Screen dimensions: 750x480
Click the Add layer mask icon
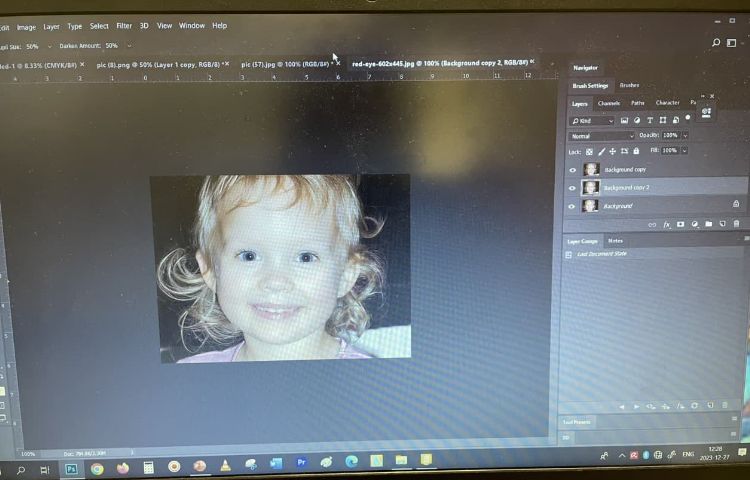click(680, 224)
